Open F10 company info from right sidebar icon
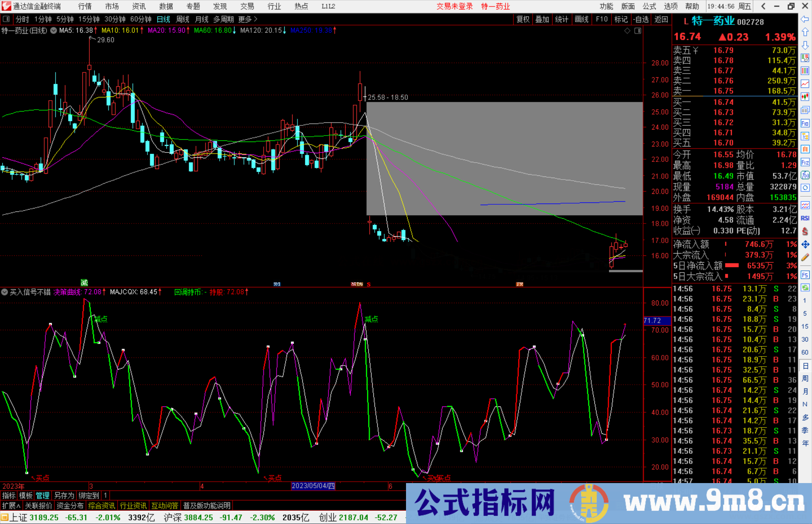 pos(805,123)
